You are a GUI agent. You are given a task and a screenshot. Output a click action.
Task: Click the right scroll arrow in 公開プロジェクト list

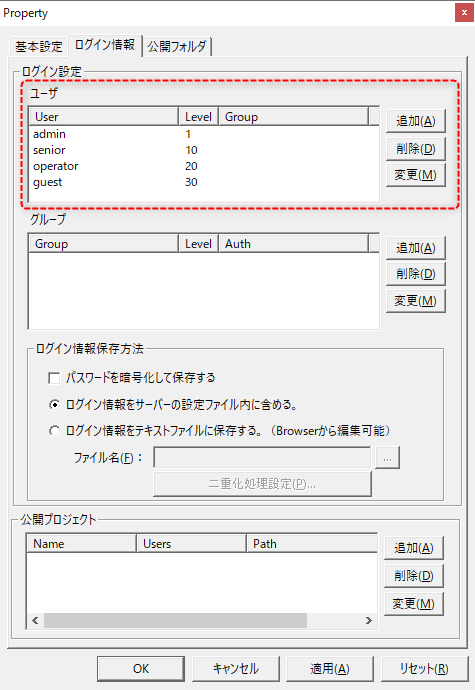tap(369, 620)
